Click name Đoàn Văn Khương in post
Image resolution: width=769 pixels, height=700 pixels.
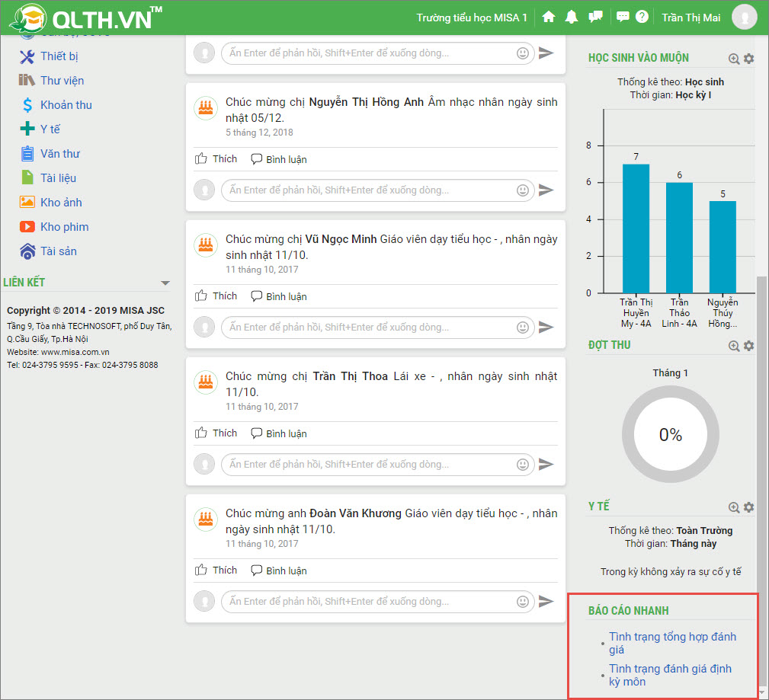pyautogui.click(x=356, y=513)
